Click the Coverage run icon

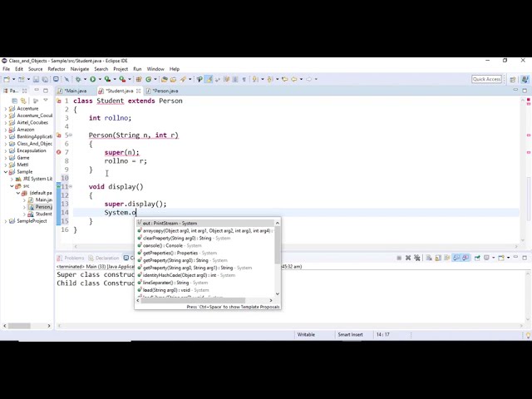click(x=107, y=80)
